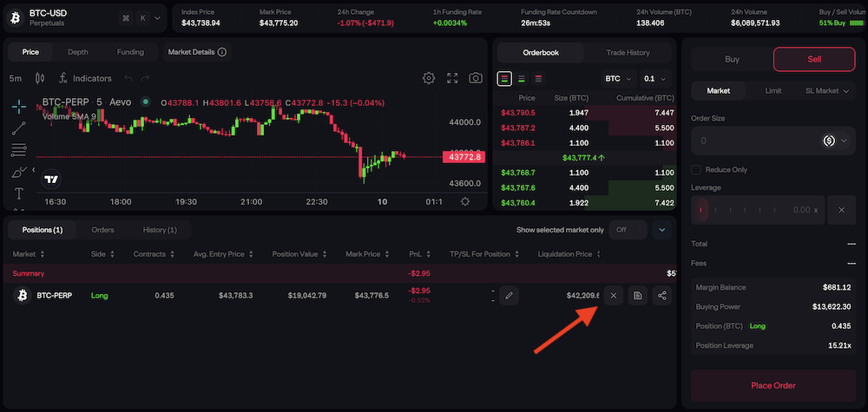
Task: Open the Positions (1) tab
Action: 43,230
